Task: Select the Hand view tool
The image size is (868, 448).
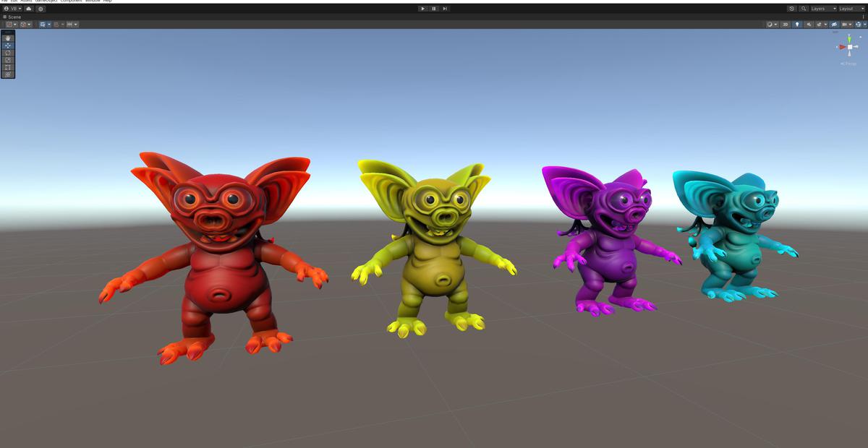Action: (x=8, y=38)
